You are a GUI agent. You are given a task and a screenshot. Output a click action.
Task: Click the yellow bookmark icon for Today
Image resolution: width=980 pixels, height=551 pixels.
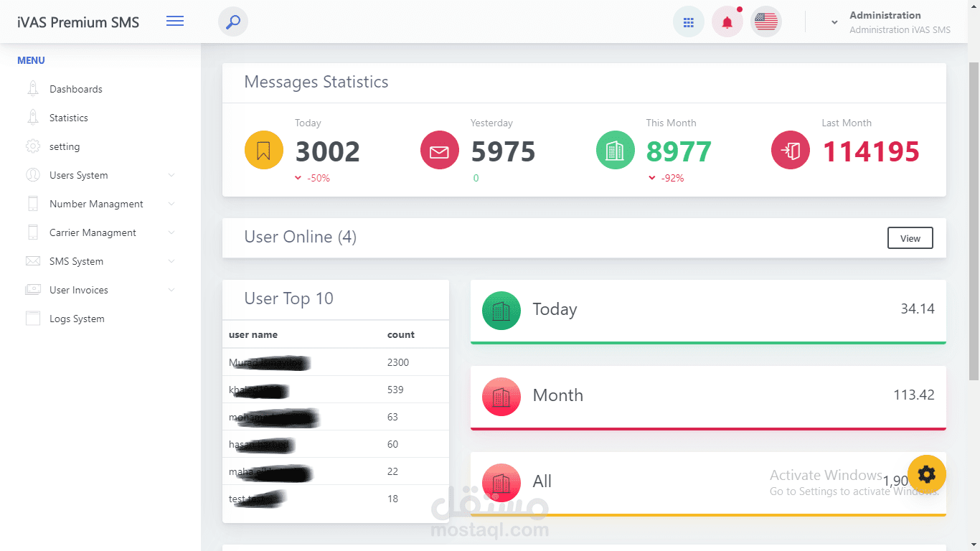[263, 151]
